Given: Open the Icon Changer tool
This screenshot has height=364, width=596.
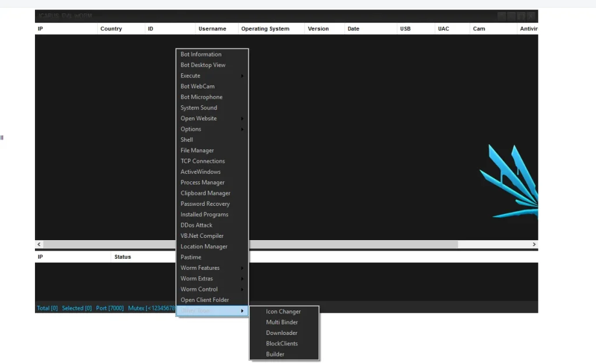Looking at the screenshot, I should click(x=283, y=311).
